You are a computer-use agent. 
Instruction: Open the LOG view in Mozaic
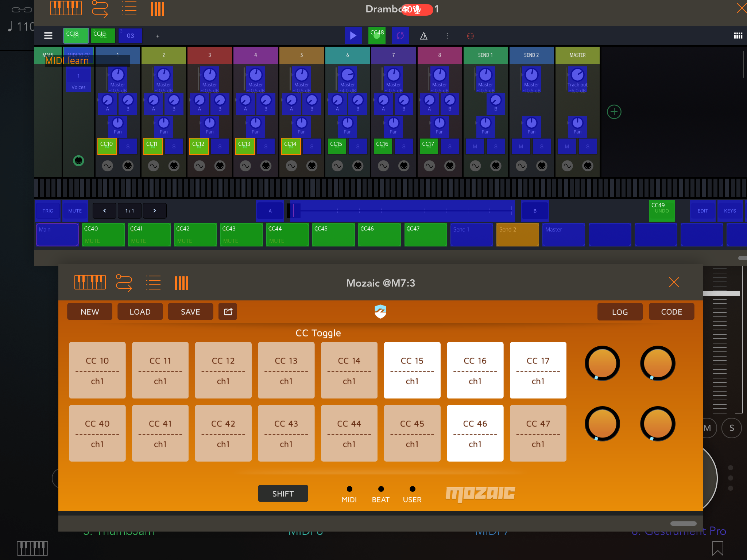pos(620,312)
